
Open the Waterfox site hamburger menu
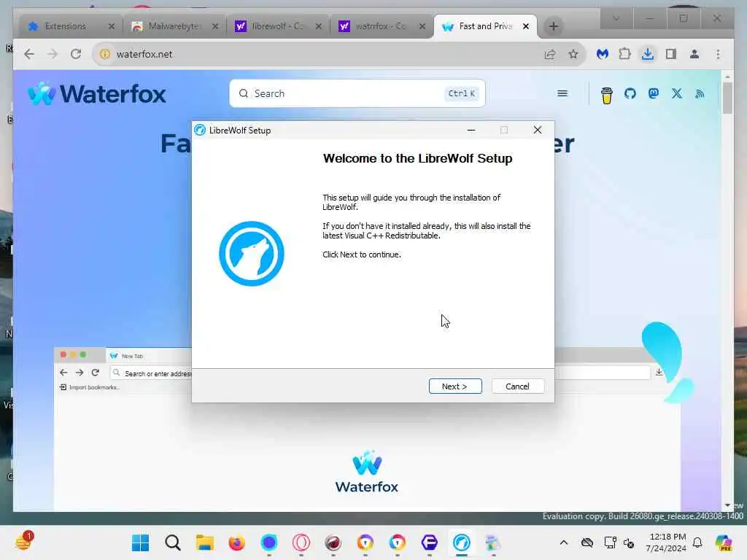562,93
